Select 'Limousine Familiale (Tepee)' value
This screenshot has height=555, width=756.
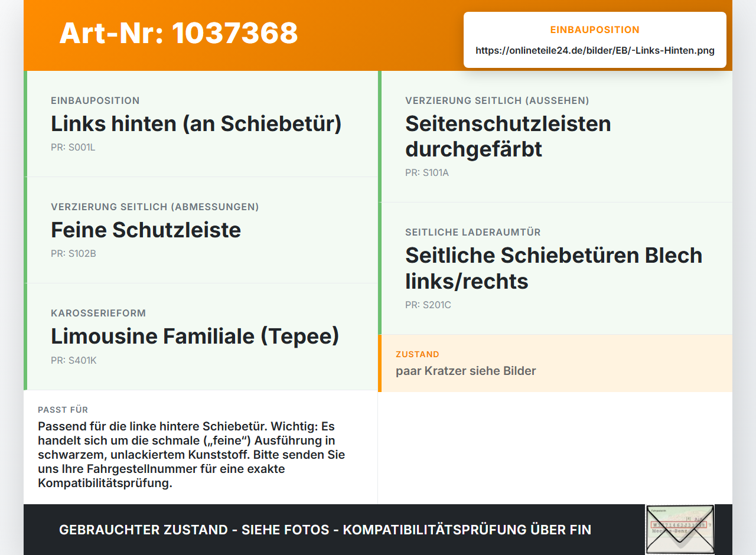click(195, 336)
